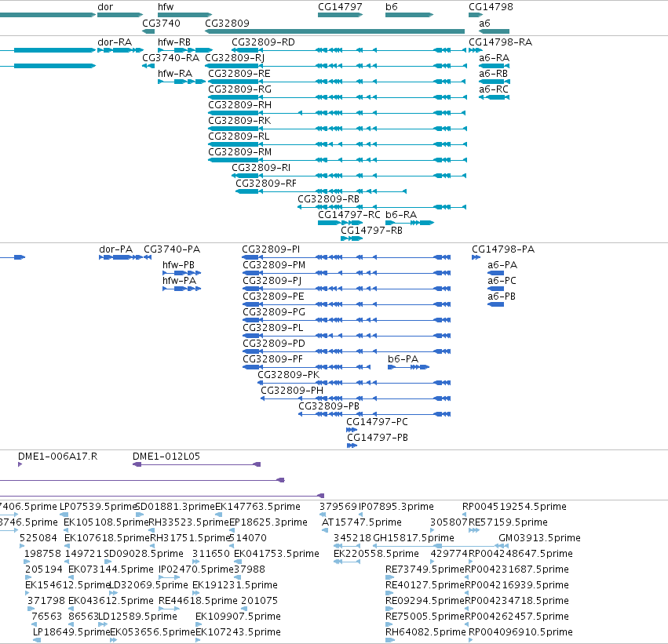
Task: Open transcript CG14797-RB
Action: (371, 231)
